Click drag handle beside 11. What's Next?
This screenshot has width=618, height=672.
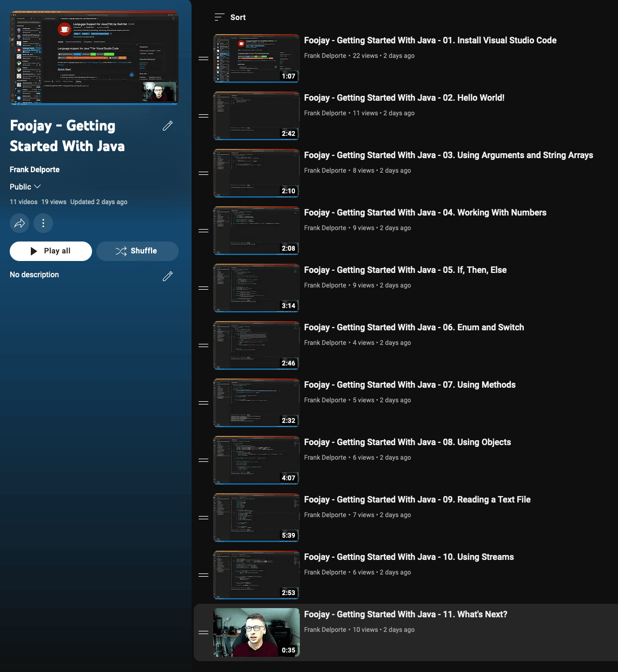[x=203, y=632]
